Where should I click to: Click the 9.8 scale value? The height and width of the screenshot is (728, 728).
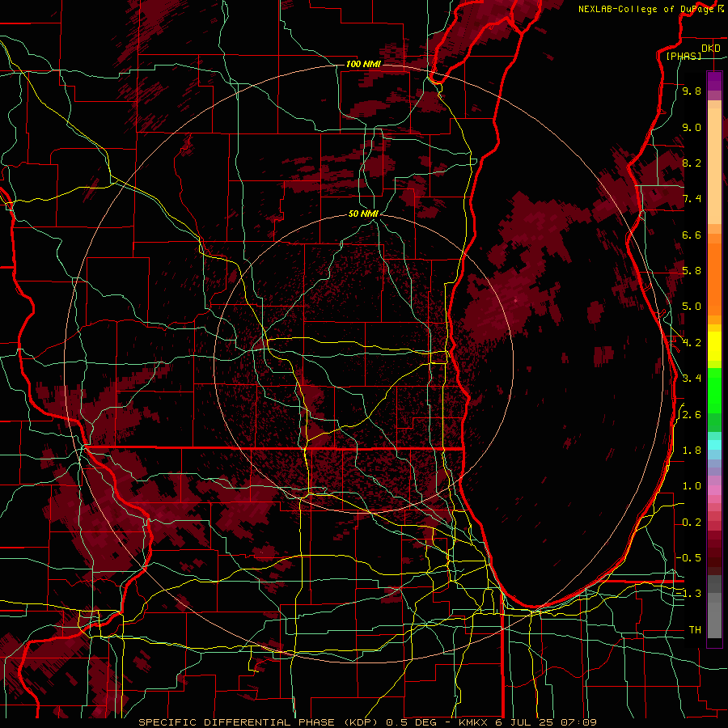pyautogui.click(x=692, y=91)
